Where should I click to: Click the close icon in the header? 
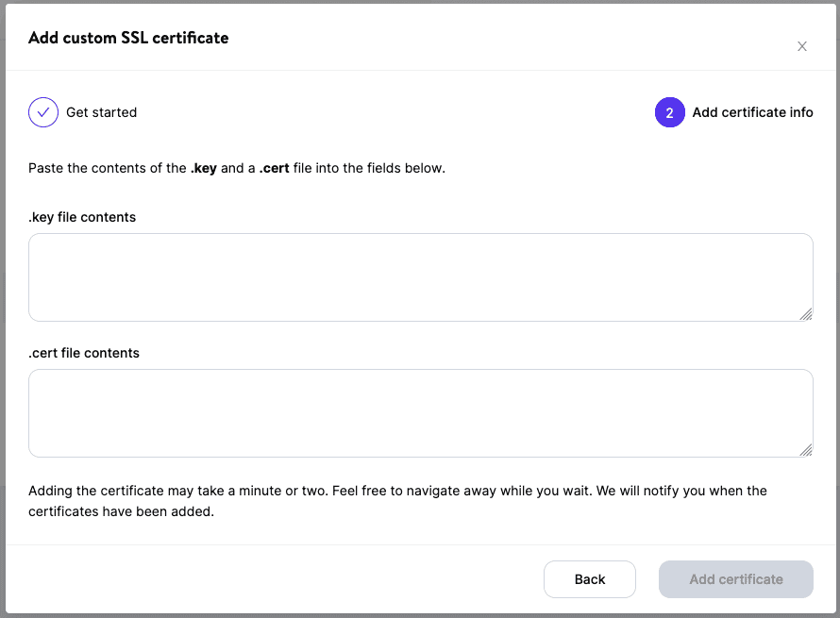(801, 45)
